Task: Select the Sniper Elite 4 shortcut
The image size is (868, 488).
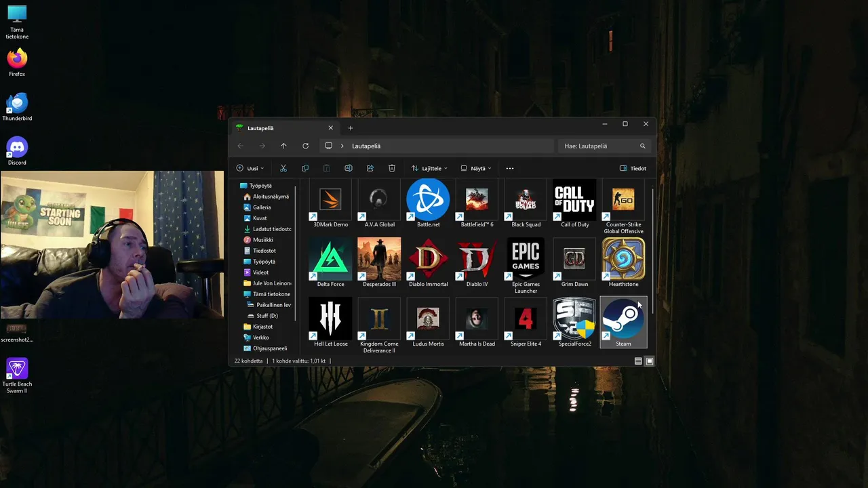Action: click(526, 323)
